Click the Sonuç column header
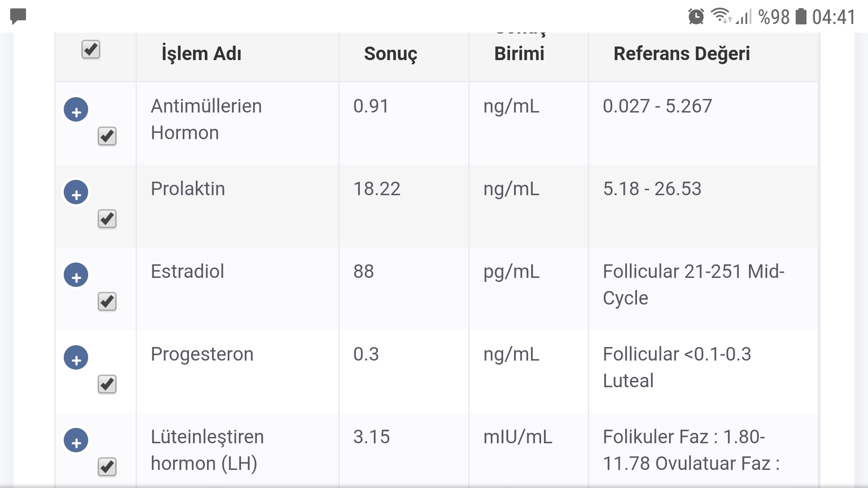The image size is (868, 488). pos(391,54)
